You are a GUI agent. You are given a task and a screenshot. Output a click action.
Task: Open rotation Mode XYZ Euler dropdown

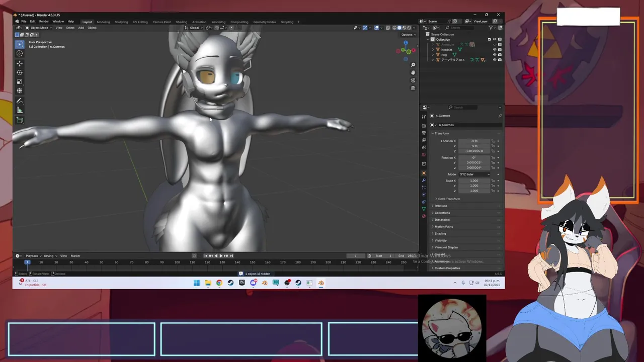474,174
